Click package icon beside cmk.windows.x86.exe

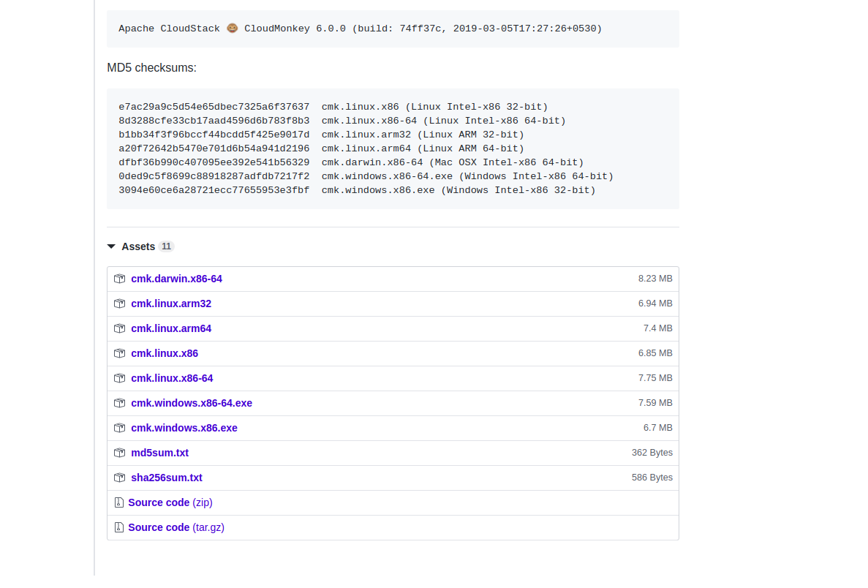(x=119, y=428)
